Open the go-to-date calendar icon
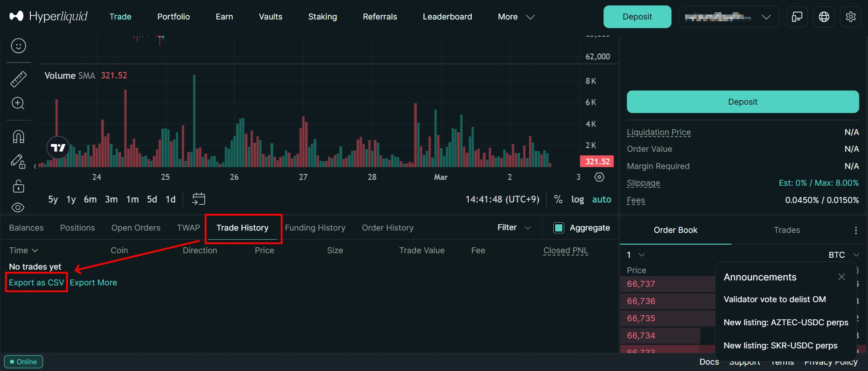 [199, 199]
